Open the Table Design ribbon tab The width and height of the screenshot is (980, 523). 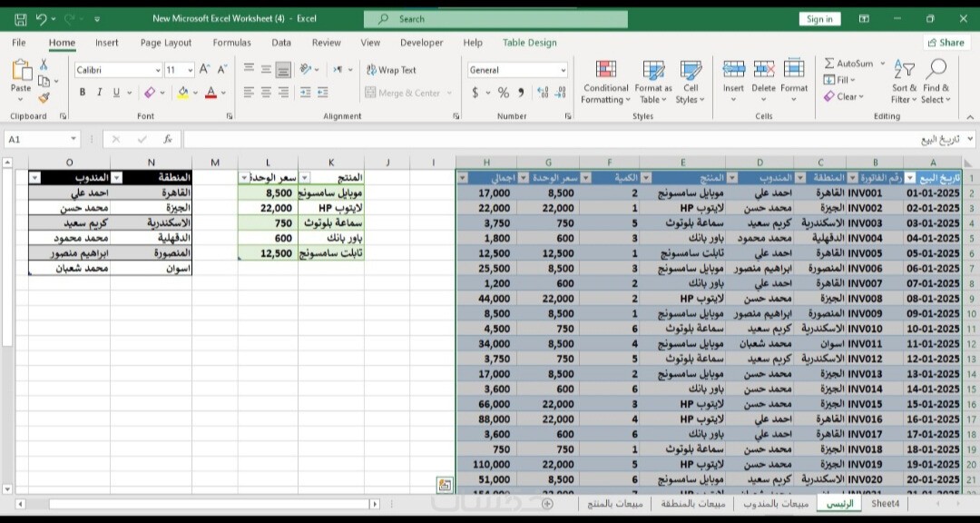(x=529, y=43)
